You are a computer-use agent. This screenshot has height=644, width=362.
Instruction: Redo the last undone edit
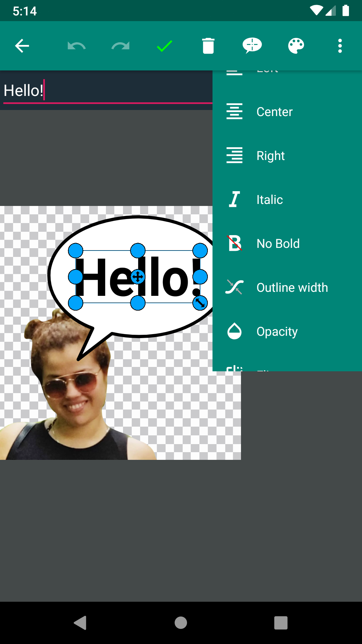(x=120, y=46)
